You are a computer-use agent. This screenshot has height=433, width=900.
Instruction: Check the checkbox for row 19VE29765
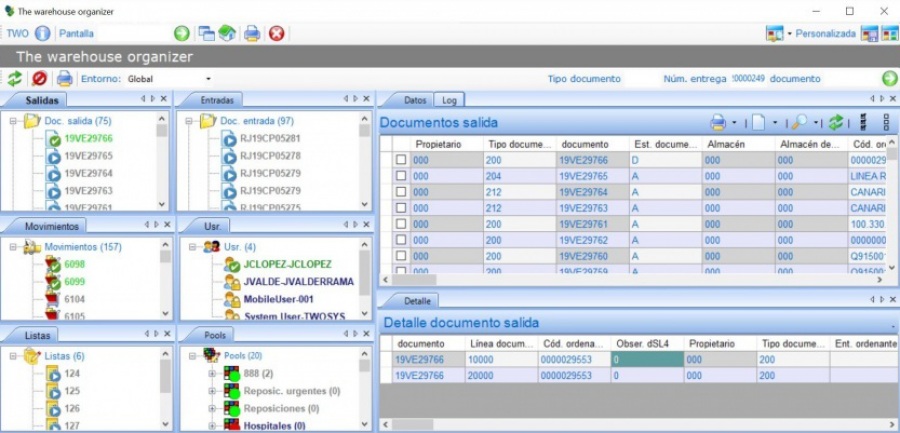click(x=401, y=176)
